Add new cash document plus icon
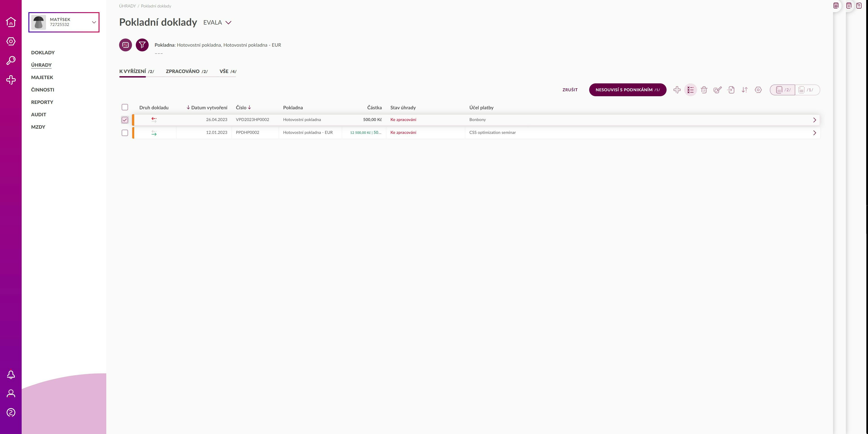 pyautogui.click(x=677, y=90)
